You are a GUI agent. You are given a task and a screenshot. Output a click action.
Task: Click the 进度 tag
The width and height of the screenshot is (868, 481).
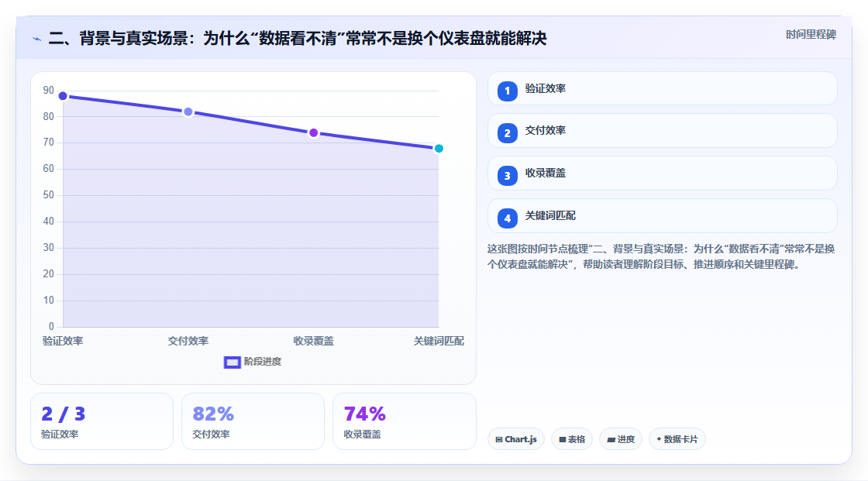[x=621, y=439]
